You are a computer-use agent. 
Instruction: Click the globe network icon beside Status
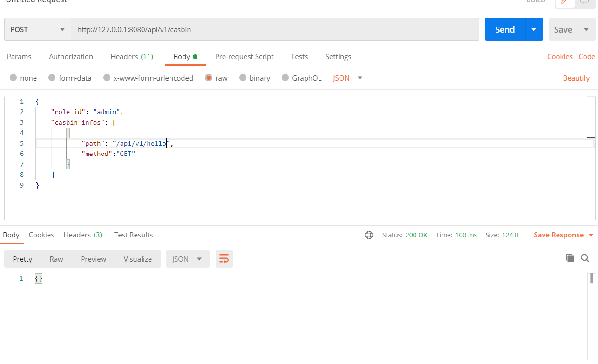point(369,235)
